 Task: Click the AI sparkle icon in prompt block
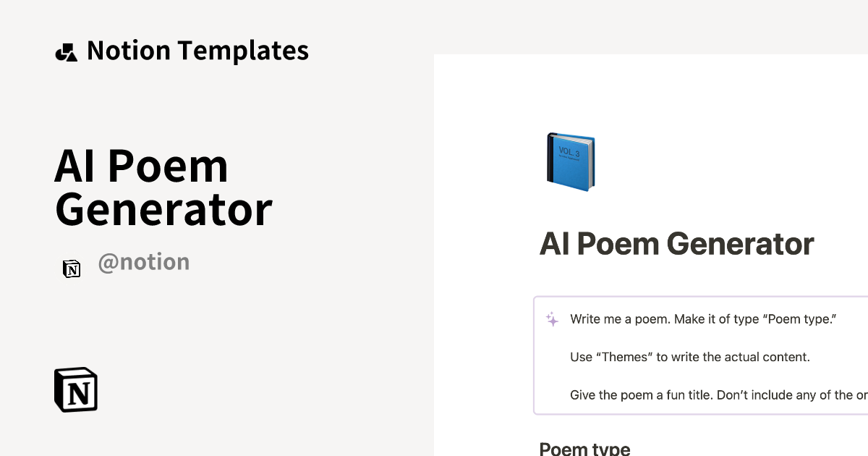552,319
